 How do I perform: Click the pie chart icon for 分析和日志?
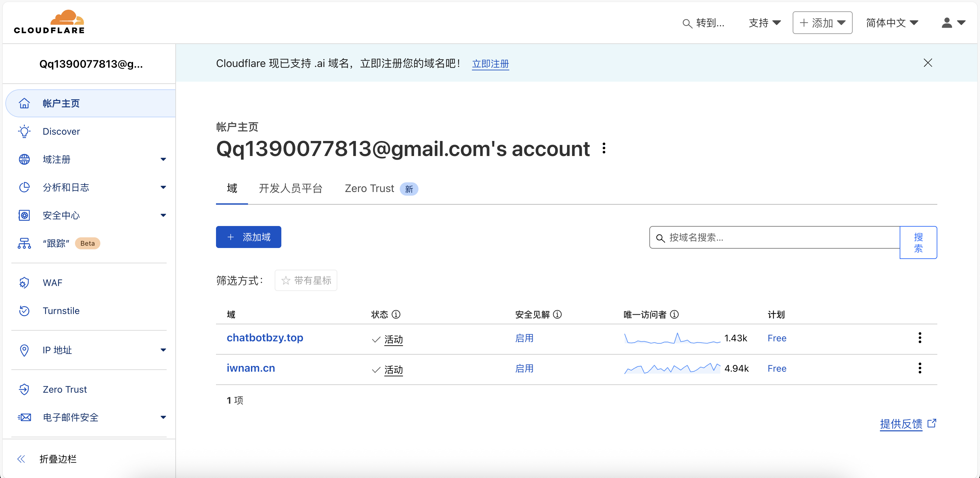coord(24,187)
